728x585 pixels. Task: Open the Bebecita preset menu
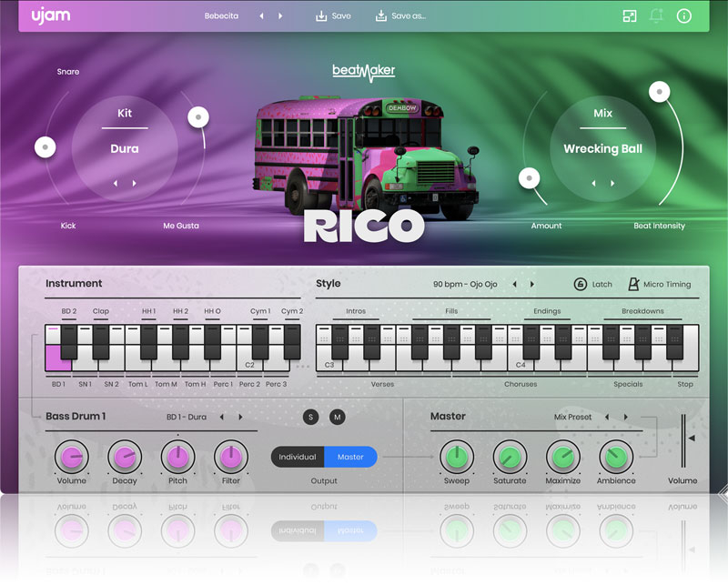click(x=221, y=16)
